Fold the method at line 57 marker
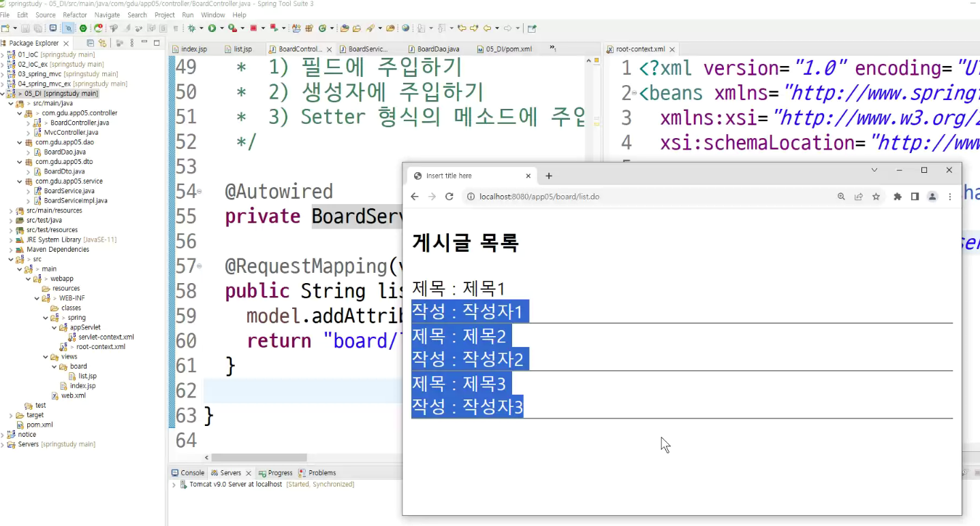The width and height of the screenshot is (980, 526). click(200, 266)
